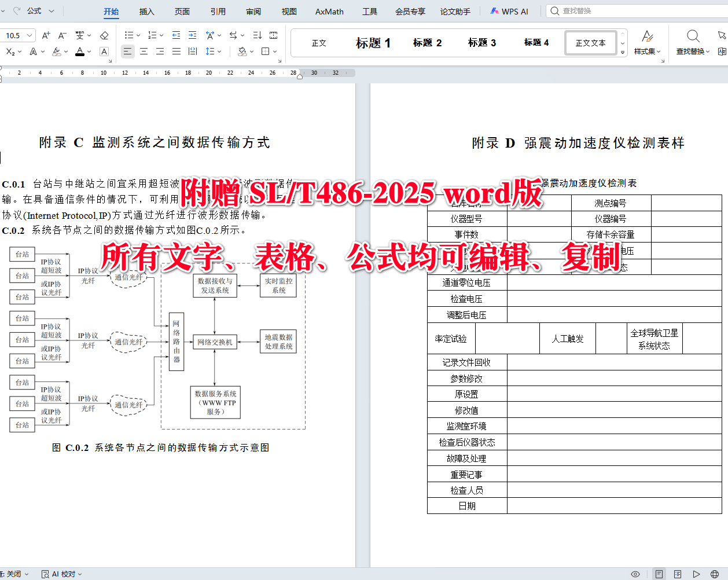Clear formatting with the eraser icon
This screenshot has width=728, height=580.
tap(104, 35)
